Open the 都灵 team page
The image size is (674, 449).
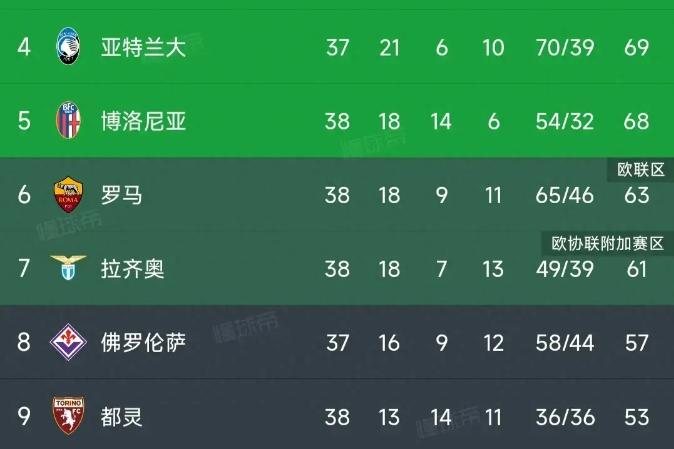click(x=122, y=417)
